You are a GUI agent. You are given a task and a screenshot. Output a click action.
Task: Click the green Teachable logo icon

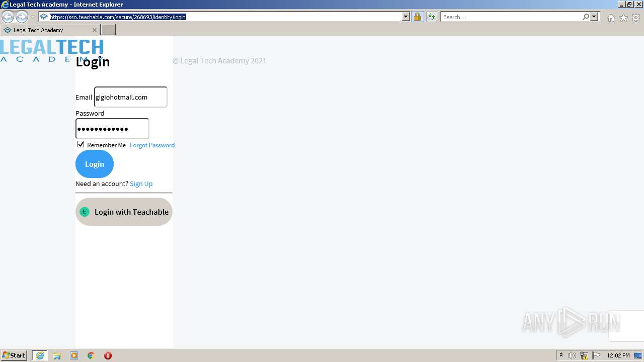point(85,212)
